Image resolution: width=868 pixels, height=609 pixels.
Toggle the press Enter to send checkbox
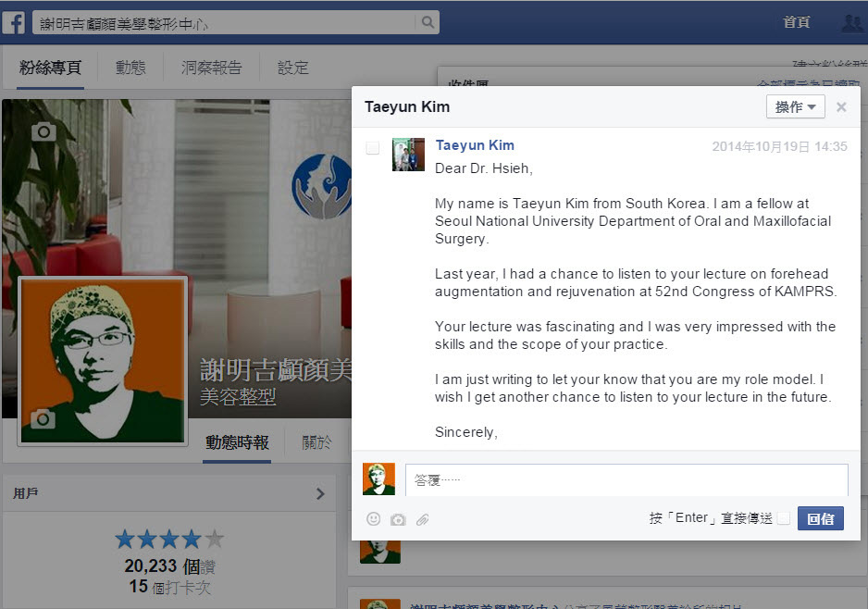pyautogui.click(x=783, y=518)
